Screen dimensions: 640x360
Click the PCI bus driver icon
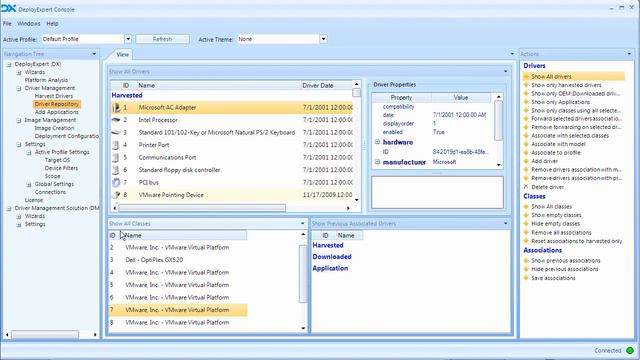tap(116, 182)
